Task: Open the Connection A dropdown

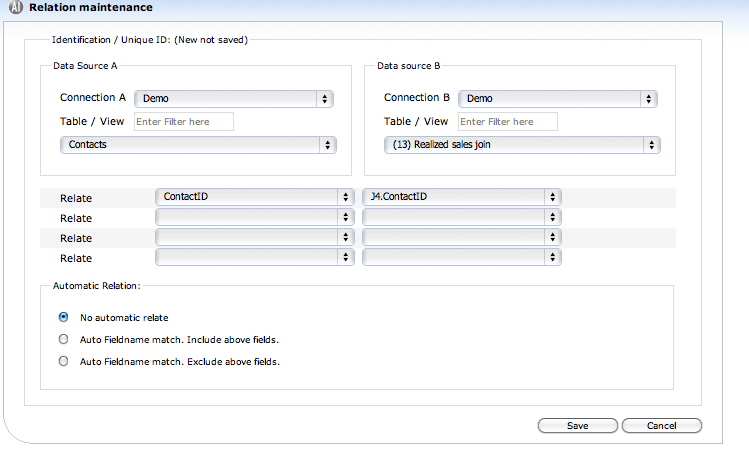Action: click(235, 99)
